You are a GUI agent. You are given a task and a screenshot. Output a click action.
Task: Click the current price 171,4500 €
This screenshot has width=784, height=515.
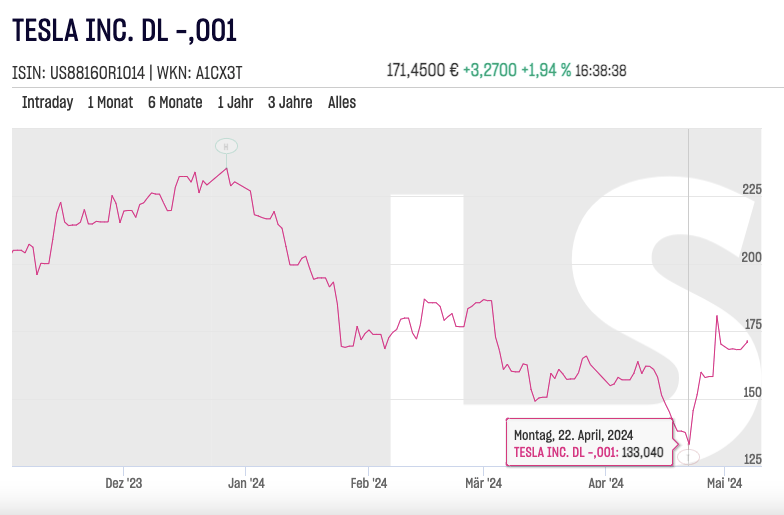point(422,70)
